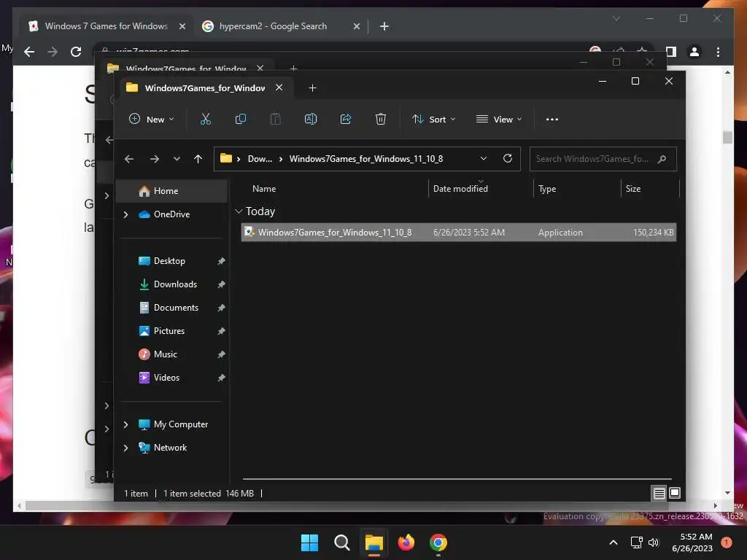
Task: Close front Explorer's Windows7Games tab
Action: click(279, 87)
